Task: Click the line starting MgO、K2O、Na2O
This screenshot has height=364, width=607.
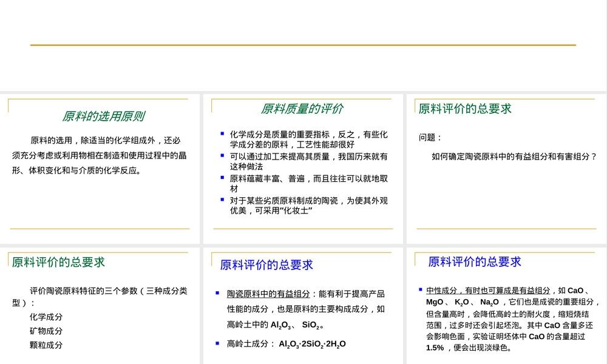Action: pyautogui.click(x=512, y=302)
